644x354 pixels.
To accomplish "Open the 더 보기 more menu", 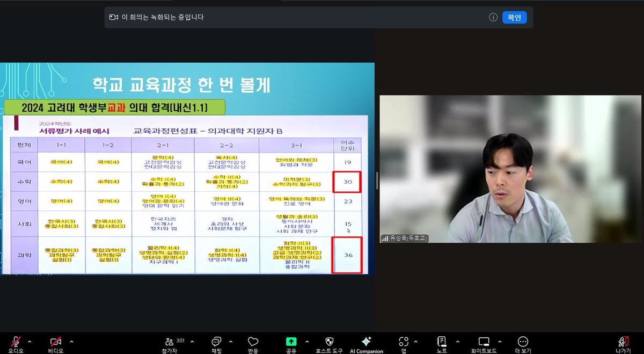I will 523,342.
